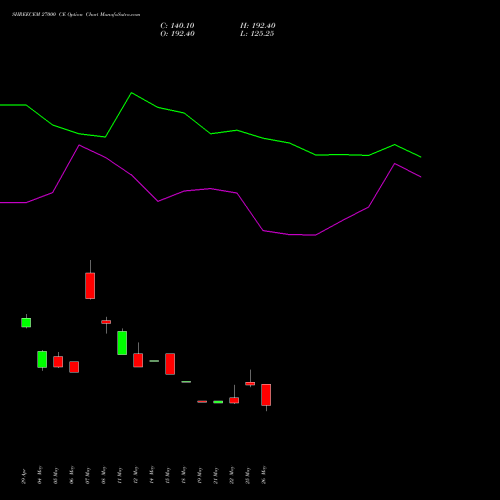Select the 06 May date label
The height and width of the screenshot is (500, 500).
[72, 475]
